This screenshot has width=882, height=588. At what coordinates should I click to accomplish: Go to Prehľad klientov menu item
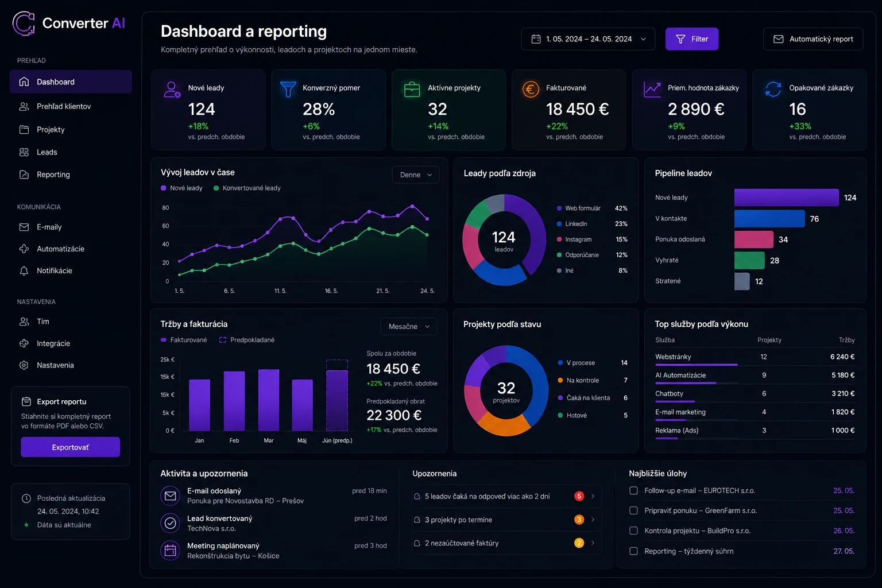(x=71, y=106)
